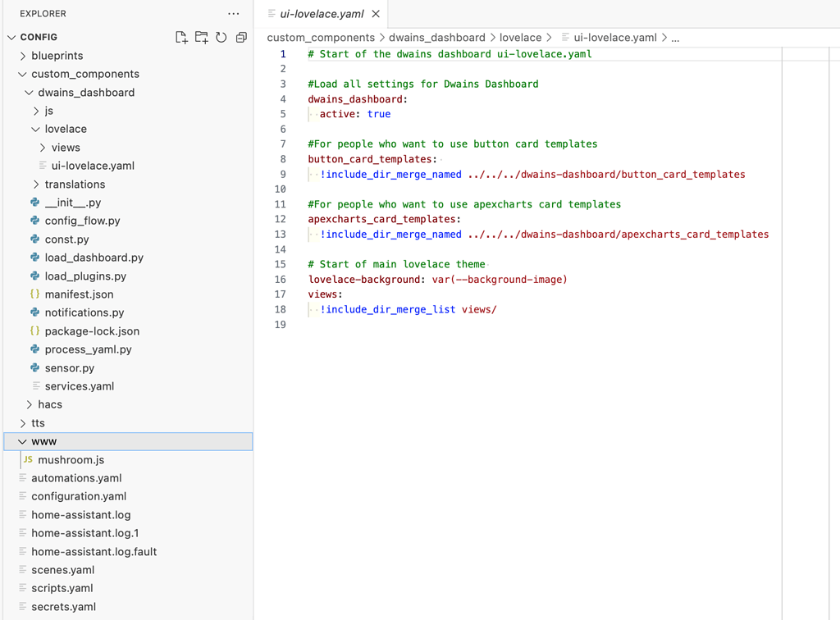Open load_plugins.py file

click(85, 276)
